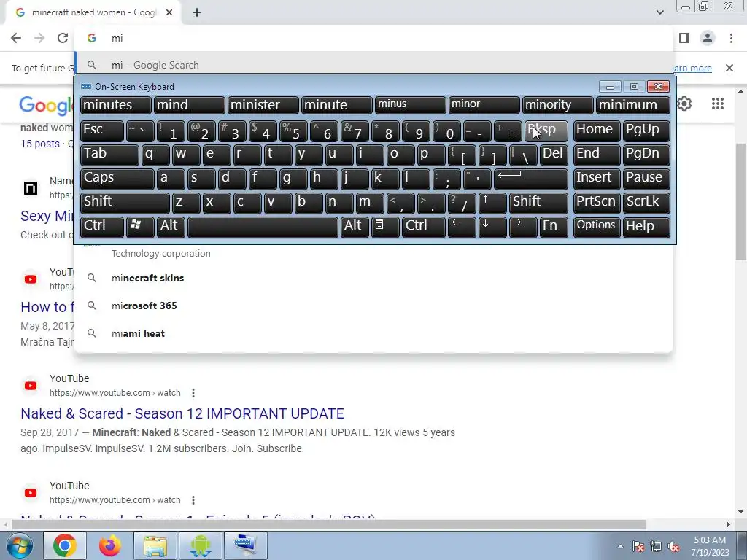Tap the Tab key on the On-Screen Keyboard
Screen dimensions: 747x560
click(x=109, y=155)
